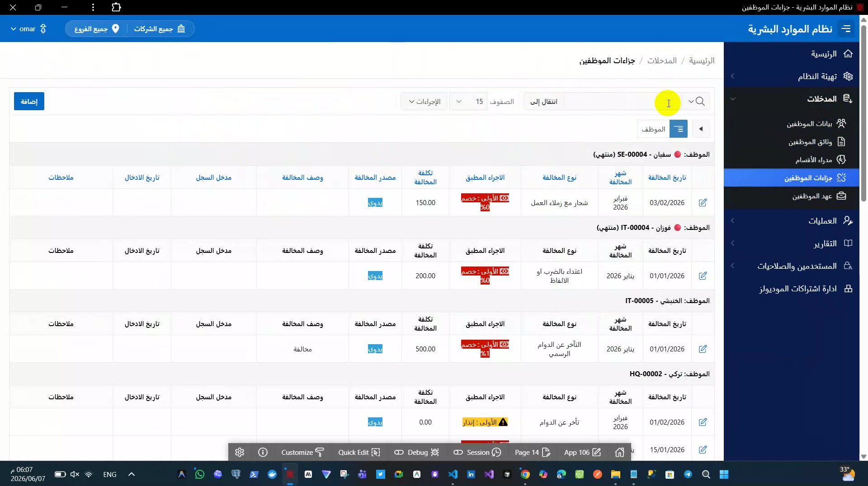Click the info icon in developer toolbar
The height and width of the screenshot is (486, 868).
pyautogui.click(x=263, y=452)
